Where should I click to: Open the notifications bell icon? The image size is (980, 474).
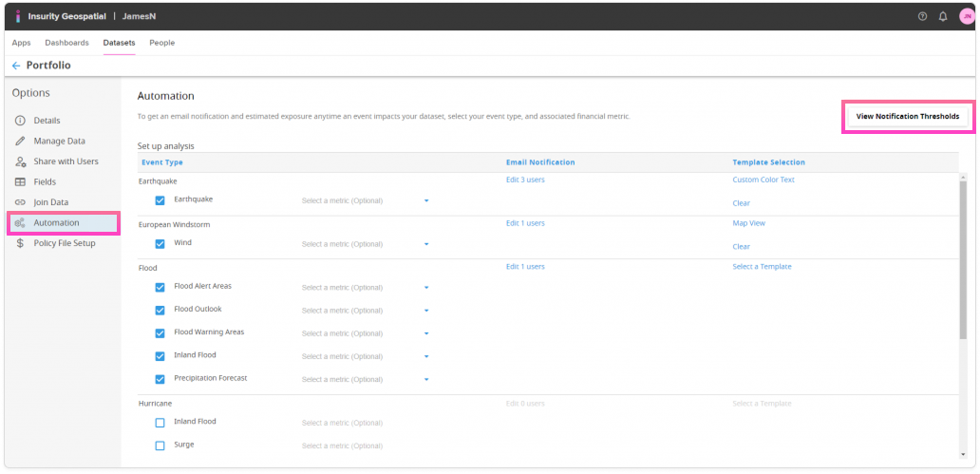tap(943, 16)
